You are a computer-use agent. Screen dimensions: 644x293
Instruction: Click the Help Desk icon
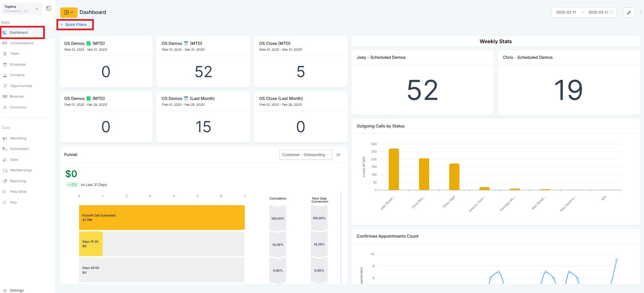click(4, 192)
